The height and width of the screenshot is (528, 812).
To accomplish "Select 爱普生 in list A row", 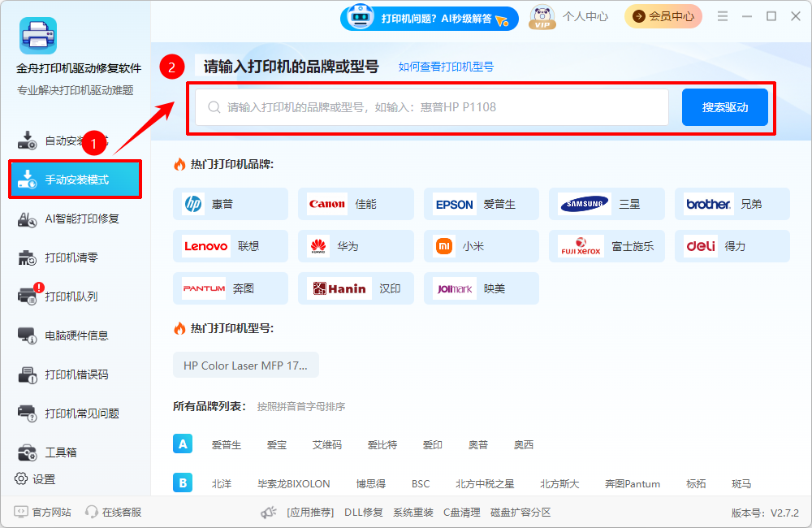I will [227, 444].
